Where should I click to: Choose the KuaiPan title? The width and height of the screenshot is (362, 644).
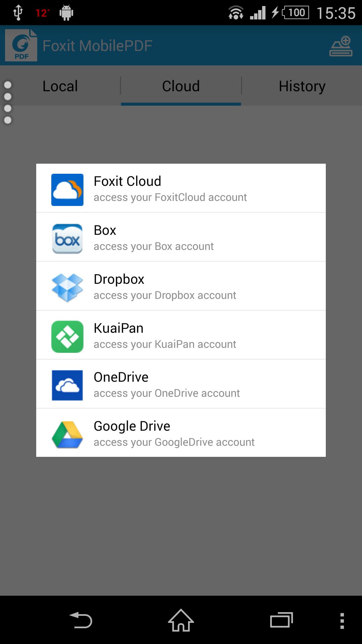point(119,328)
